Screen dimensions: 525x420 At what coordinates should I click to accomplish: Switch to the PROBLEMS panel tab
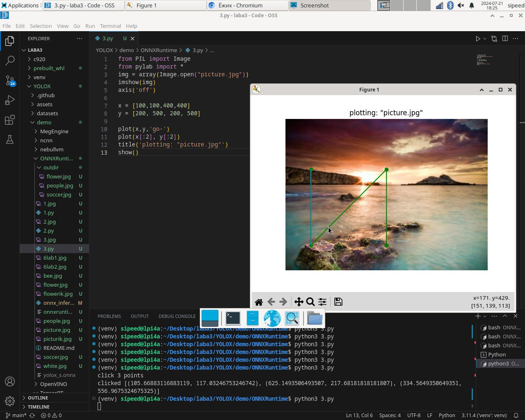pos(109,316)
